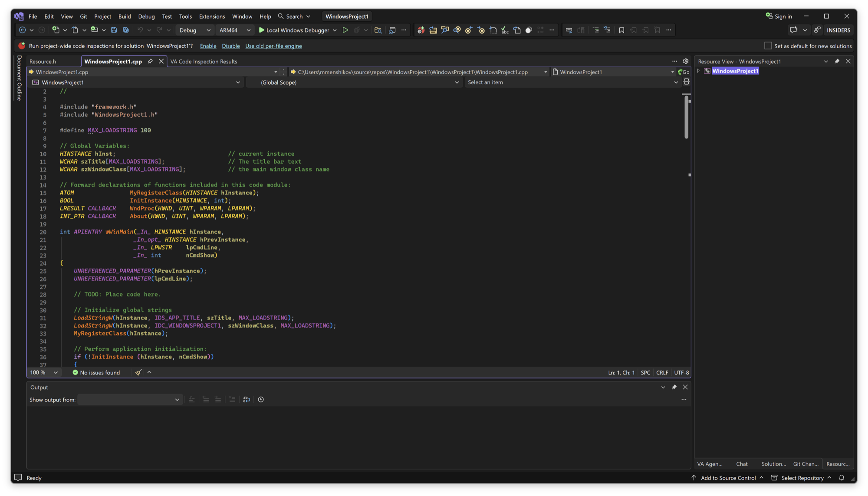Click the toggle bookmark icon
Image resolution: width=868 pixels, height=496 pixels.
pyautogui.click(x=621, y=30)
